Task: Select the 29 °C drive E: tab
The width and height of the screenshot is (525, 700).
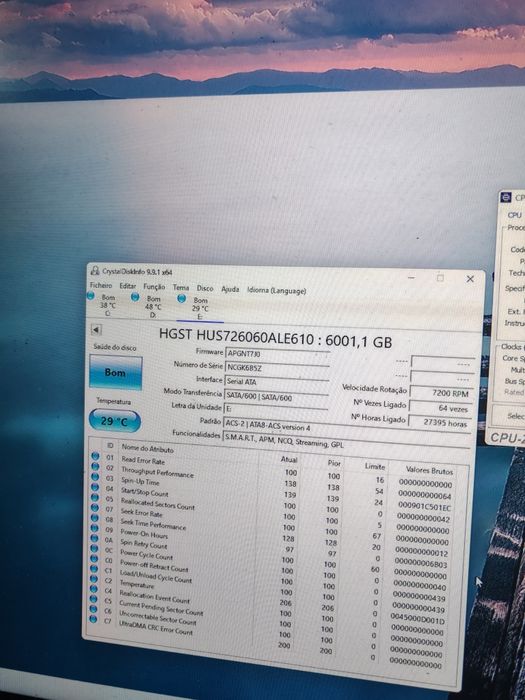Action: [x=200, y=308]
